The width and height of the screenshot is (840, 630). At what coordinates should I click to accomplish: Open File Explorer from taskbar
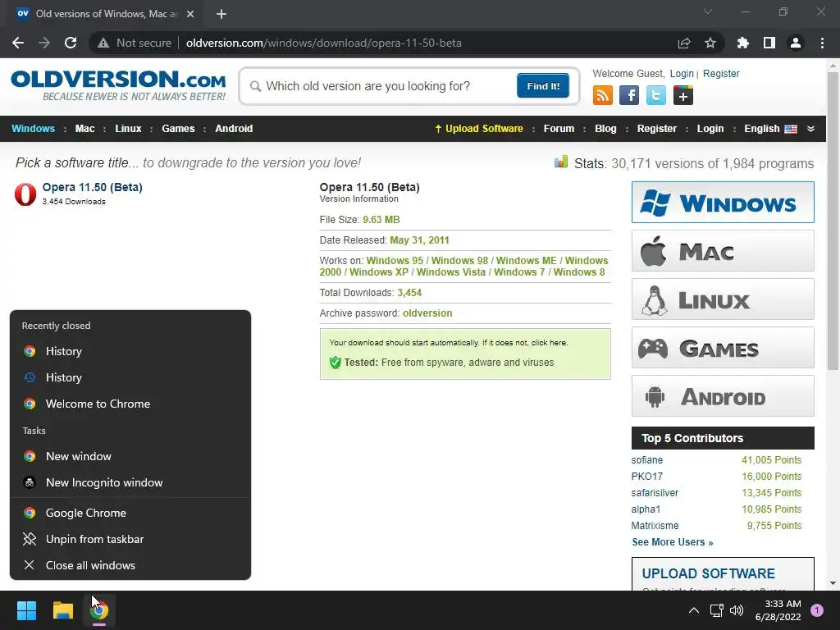62,610
